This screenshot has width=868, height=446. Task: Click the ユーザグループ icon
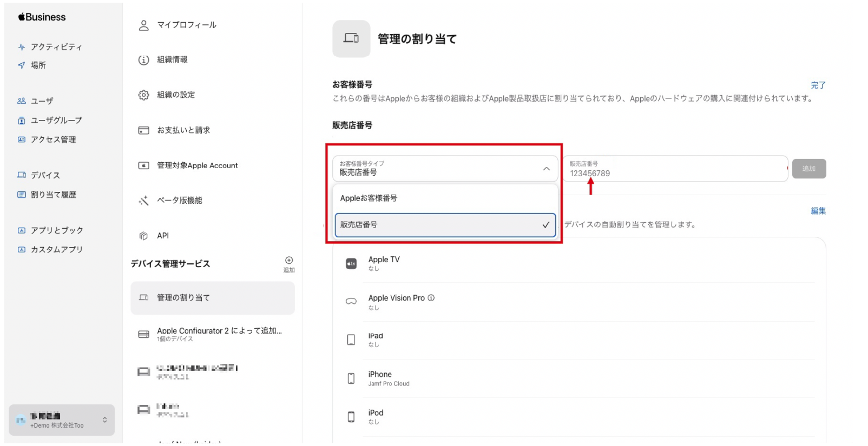[22, 120]
